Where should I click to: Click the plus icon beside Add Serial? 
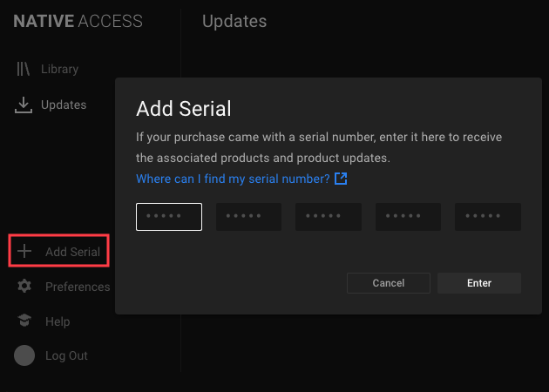click(24, 251)
